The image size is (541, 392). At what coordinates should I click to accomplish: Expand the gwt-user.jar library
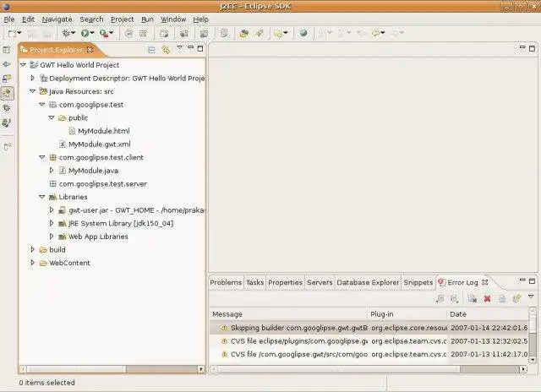click(52, 210)
